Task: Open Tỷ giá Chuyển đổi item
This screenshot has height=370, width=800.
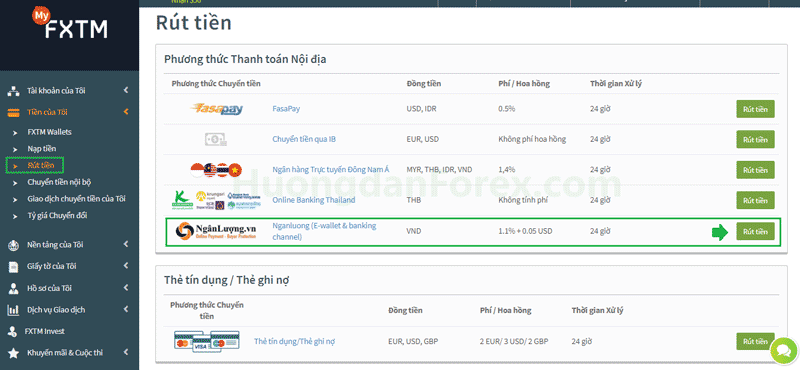Action: [x=57, y=215]
